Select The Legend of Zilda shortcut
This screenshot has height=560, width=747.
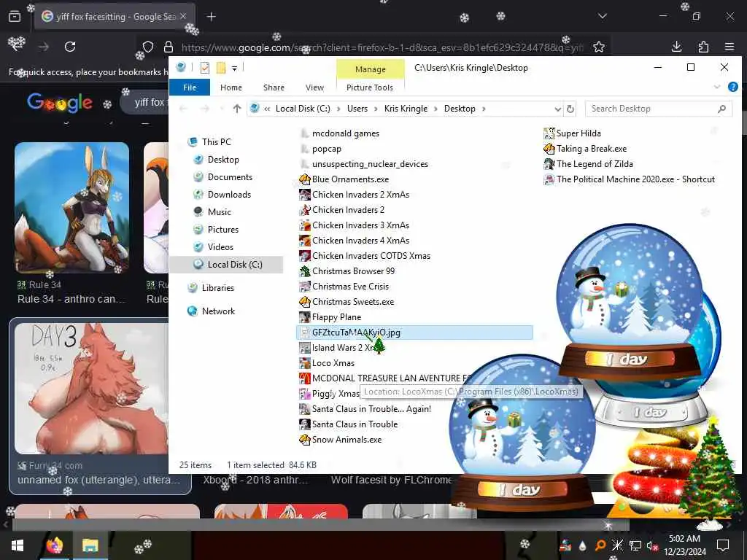click(589, 164)
